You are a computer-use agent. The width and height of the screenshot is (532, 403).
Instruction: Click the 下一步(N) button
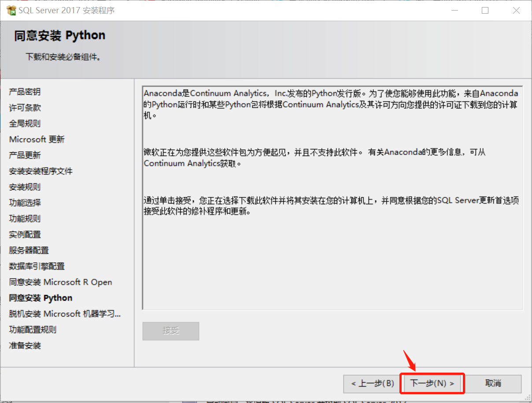(x=432, y=384)
